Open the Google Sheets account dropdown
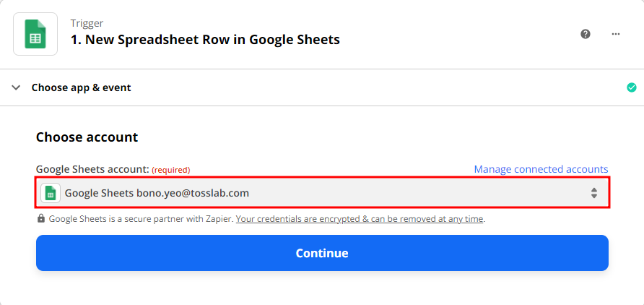The image size is (644, 305). tap(321, 193)
